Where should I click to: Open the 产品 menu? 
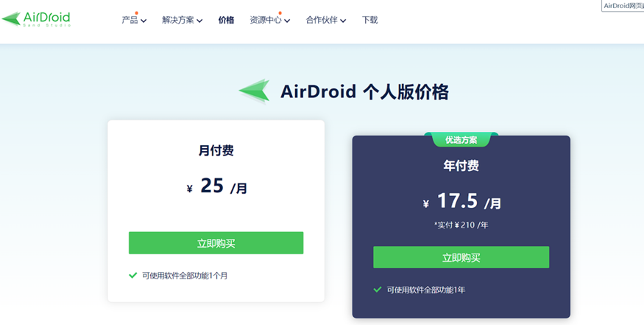(130, 20)
